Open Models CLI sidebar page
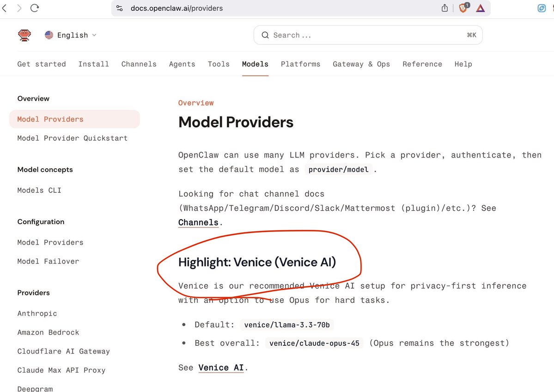This screenshot has width=554, height=392. (x=39, y=190)
